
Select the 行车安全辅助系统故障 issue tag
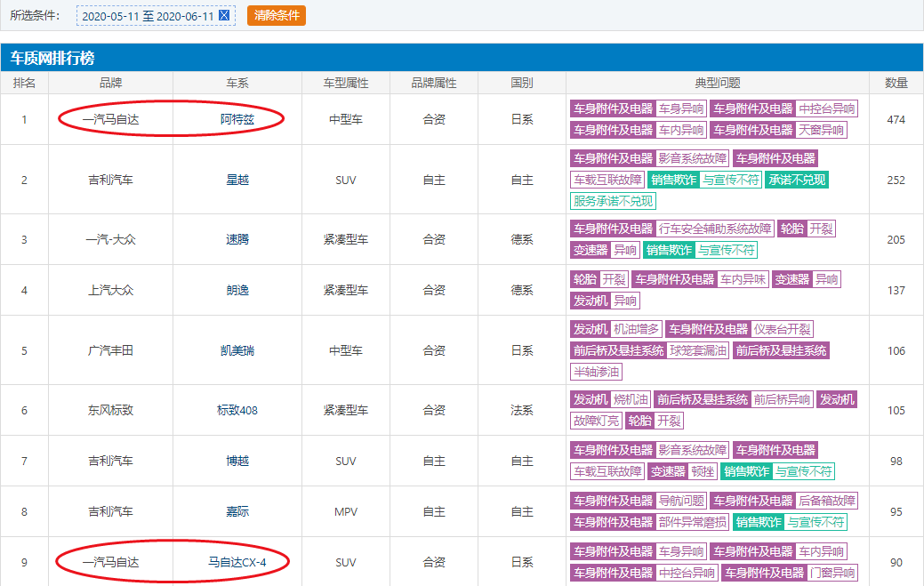(x=714, y=229)
